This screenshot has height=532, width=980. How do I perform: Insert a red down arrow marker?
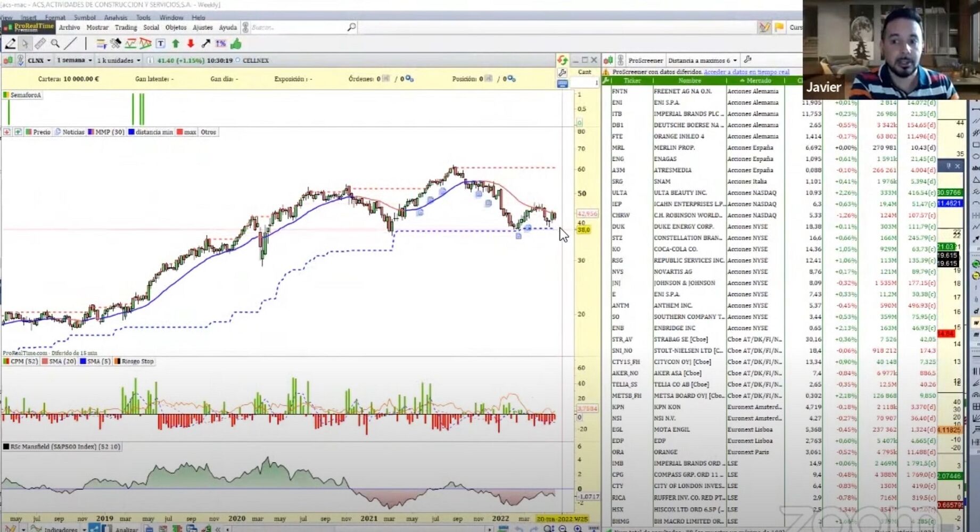pos(191,44)
